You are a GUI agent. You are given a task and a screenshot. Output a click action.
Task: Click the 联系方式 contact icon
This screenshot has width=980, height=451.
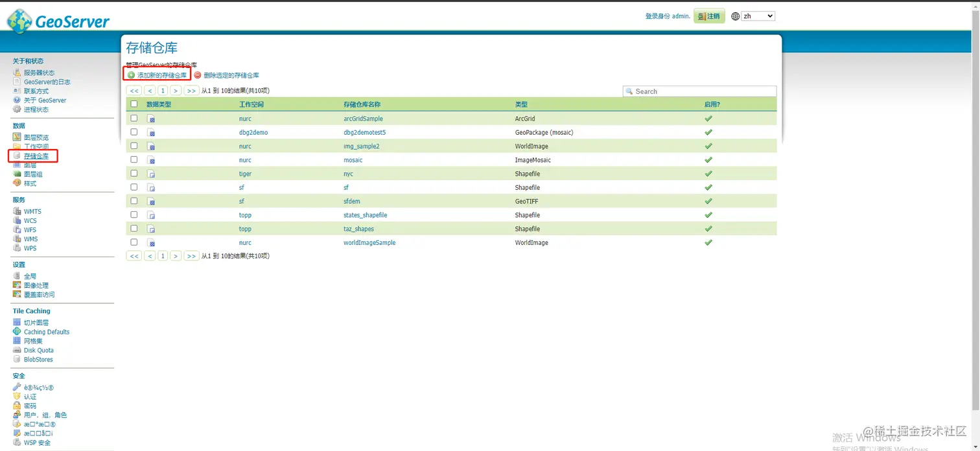[17, 91]
